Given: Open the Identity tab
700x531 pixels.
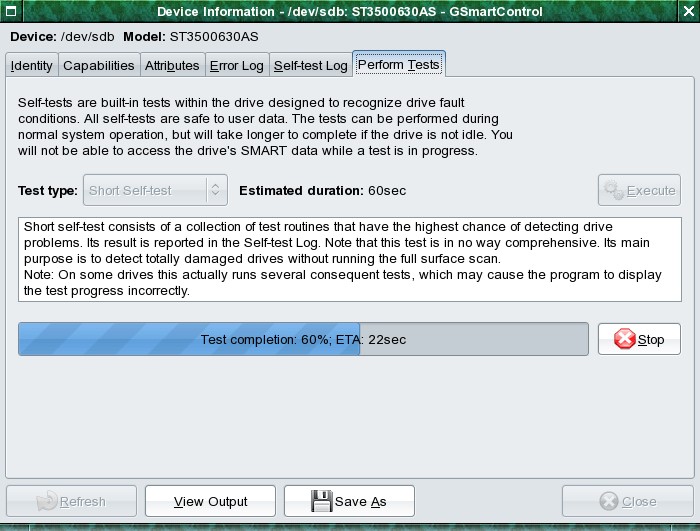Looking at the screenshot, I should click(x=32, y=65).
